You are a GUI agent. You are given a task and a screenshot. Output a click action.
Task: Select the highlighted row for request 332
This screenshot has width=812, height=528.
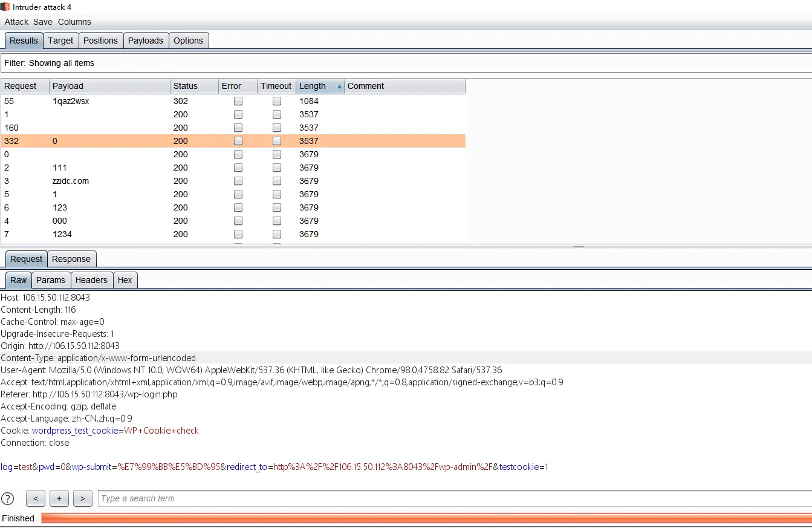(233, 142)
